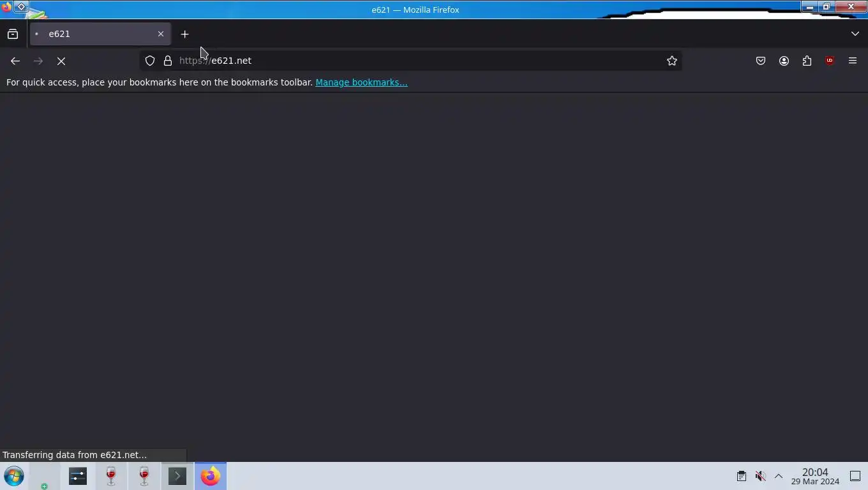The width and height of the screenshot is (868, 490).
Task: Go back one page
Action: click(15, 61)
